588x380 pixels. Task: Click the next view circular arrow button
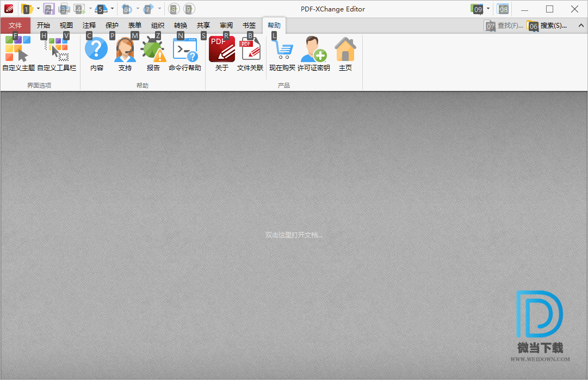[x=189, y=9]
